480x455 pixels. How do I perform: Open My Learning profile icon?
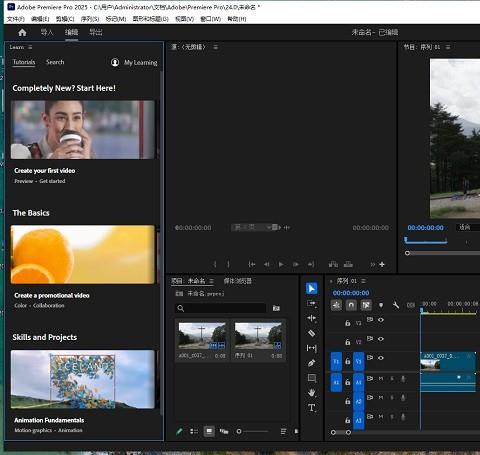(115, 62)
